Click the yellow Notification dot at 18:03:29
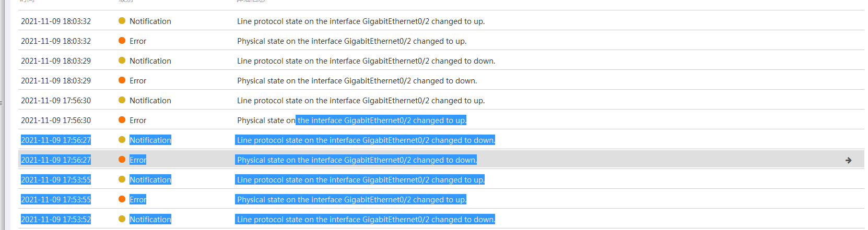The image size is (868, 230). click(x=122, y=60)
